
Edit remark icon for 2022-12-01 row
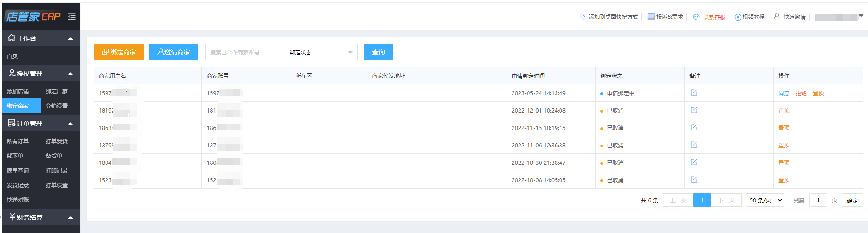[x=693, y=110]
